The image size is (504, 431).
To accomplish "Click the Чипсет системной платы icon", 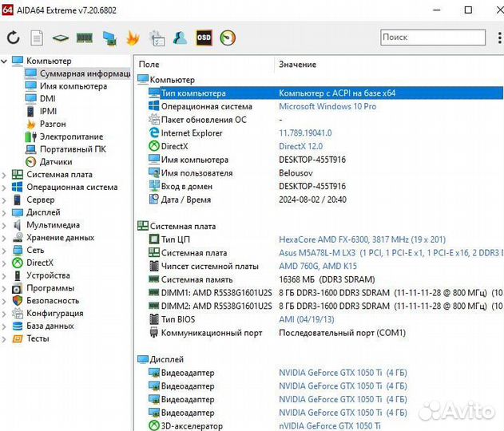I will click(x=154, y=266).
